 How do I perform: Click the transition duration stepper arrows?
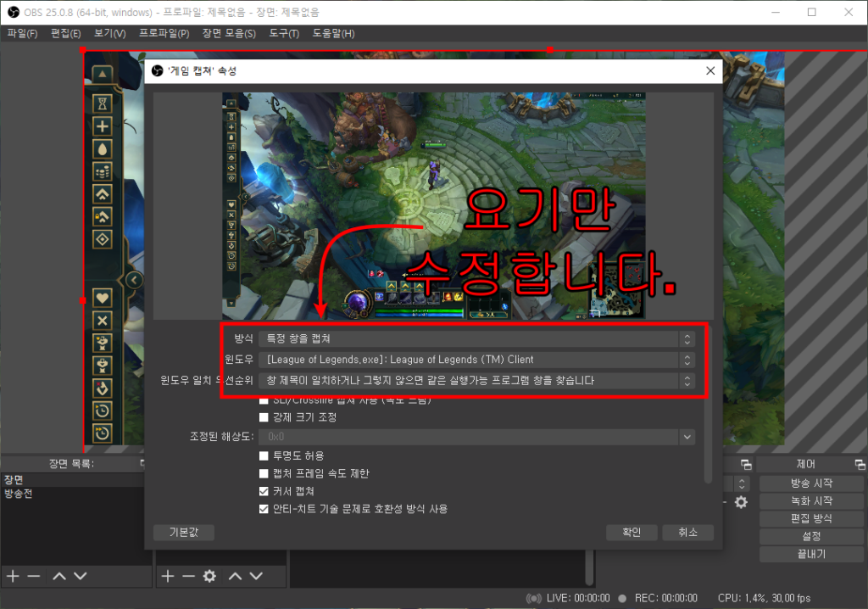(x=742, y=483)
